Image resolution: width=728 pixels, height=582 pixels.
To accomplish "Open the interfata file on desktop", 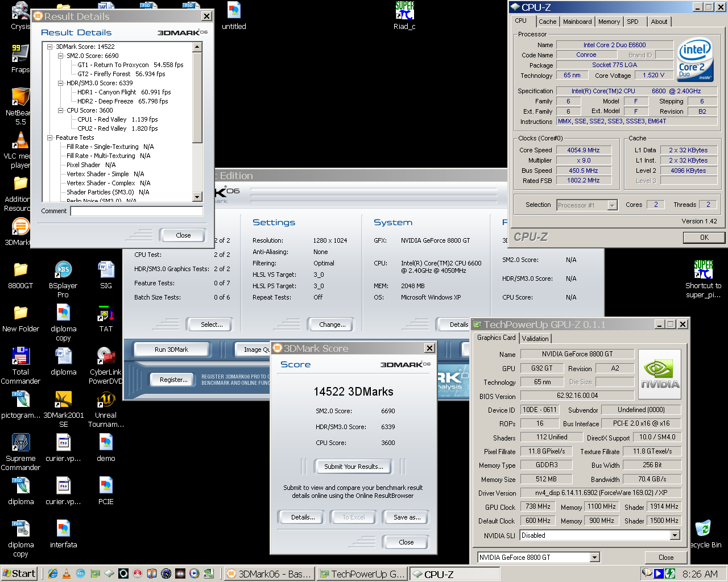I will pos(63,534).
